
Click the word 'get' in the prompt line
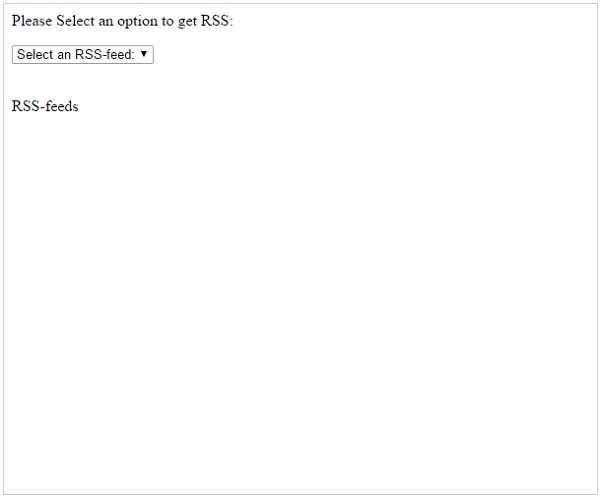[188, 22]
